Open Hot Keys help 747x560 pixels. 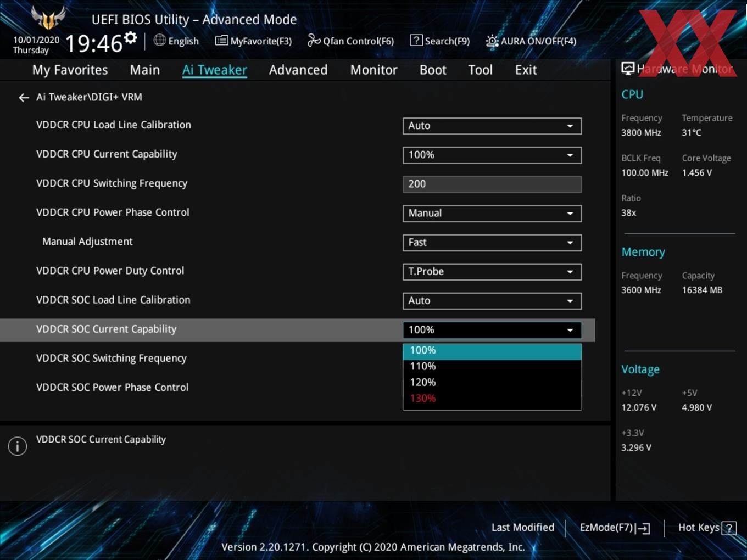click(x=706, y=528)
